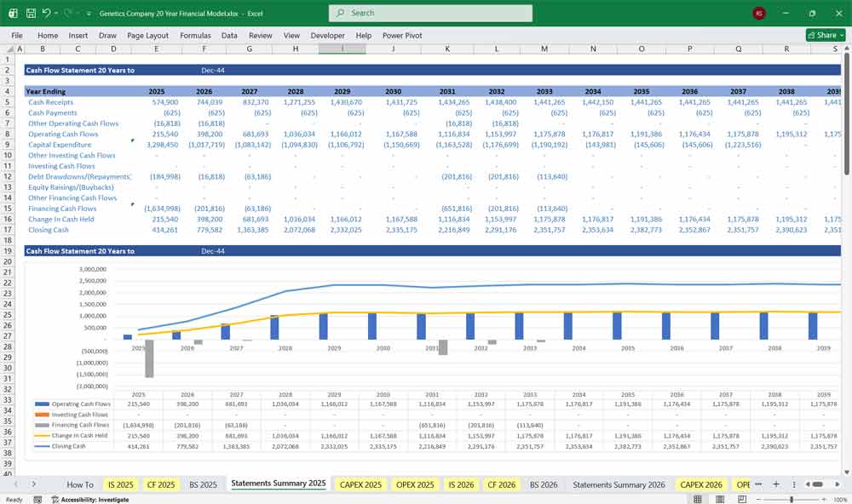Screen dimensions: 852x504
Task: Open the Quick Access Toolbar customize chevron
Action: tap(89, 13)
